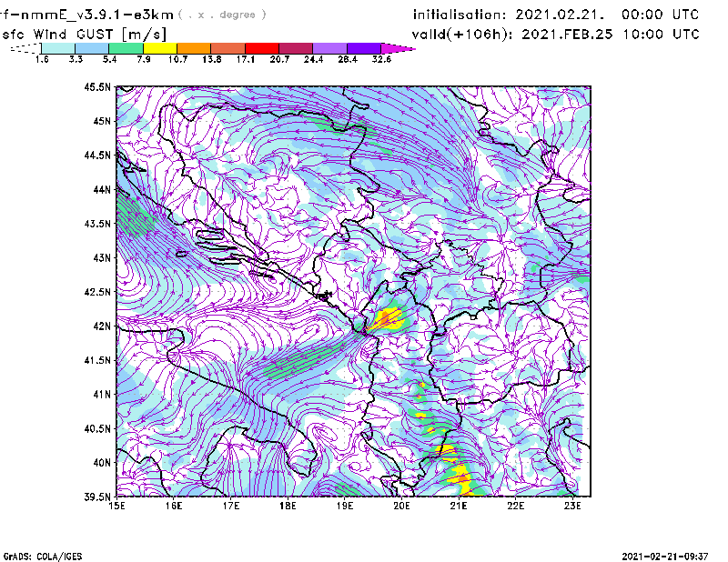Click the 16E longitude label

click(x=174, y=506)
